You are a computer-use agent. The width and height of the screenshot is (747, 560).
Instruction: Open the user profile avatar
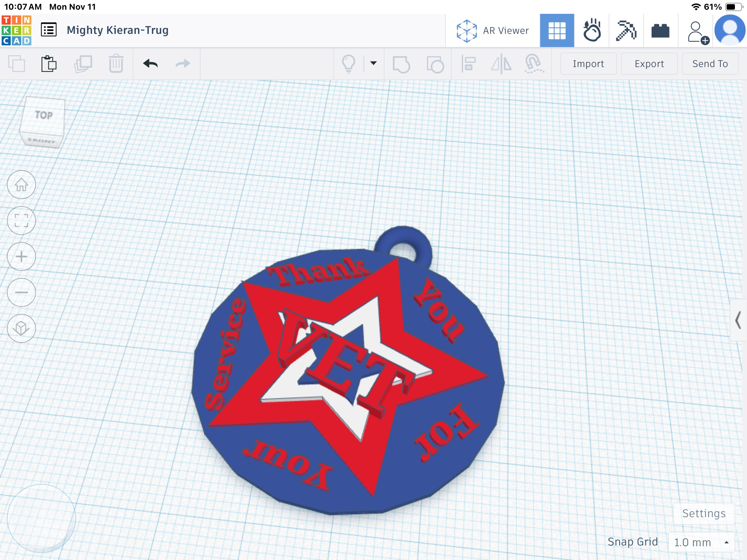coord(730,30)
